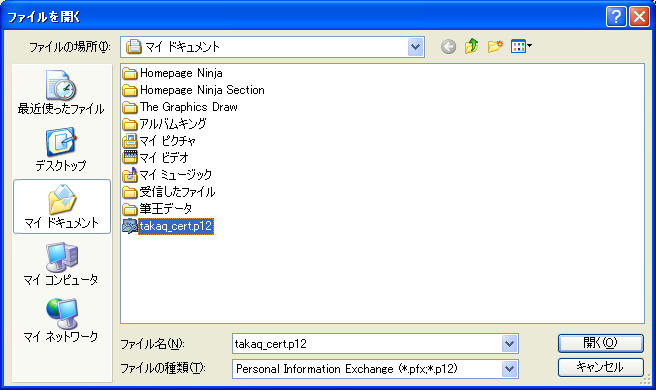Select the アルバムキング folder icon
Screen dimensions: 656x390
coord(130,124)
